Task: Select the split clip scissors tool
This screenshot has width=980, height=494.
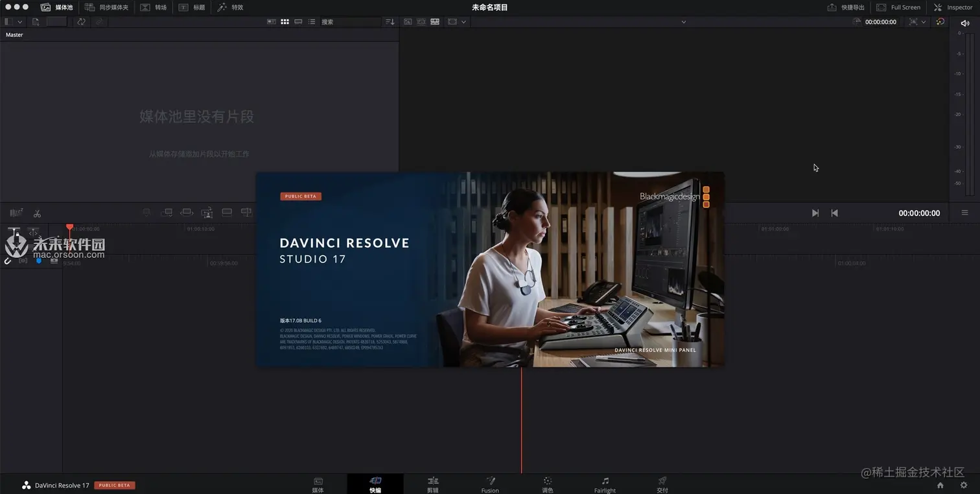Action: click(x=37, y=213)
